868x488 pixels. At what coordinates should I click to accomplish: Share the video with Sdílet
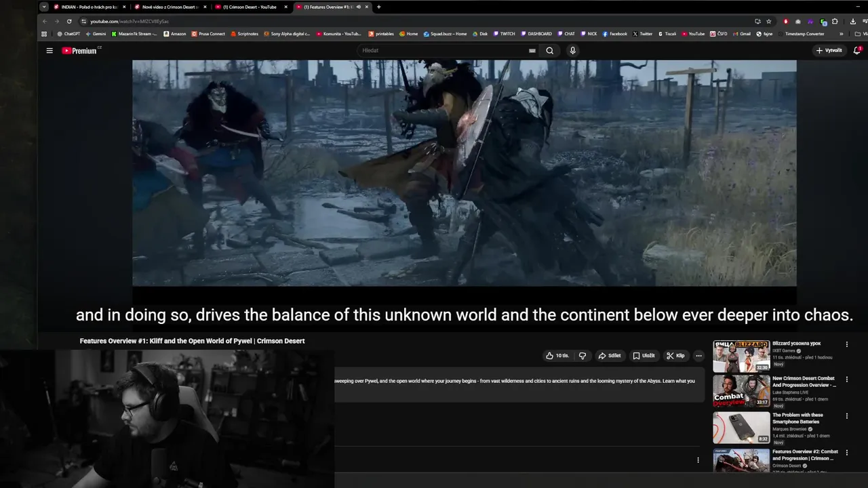pyautogui.click(x=610, y=356)
